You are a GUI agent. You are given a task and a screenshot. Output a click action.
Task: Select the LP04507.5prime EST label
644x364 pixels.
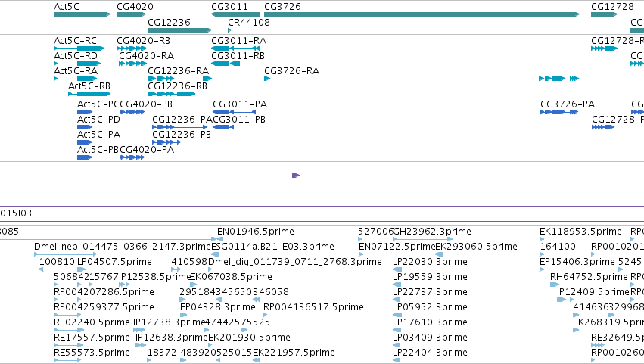pos(114,262)
